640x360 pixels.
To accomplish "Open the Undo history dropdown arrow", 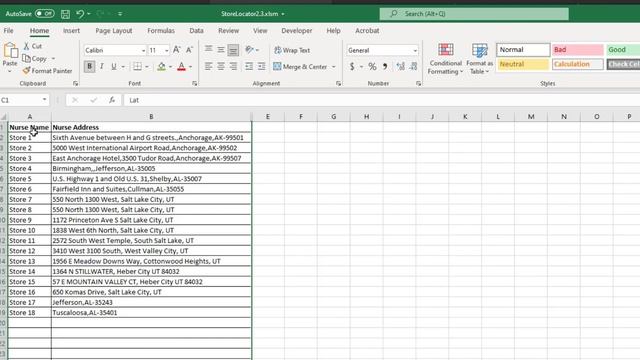I will click(89, 14).
